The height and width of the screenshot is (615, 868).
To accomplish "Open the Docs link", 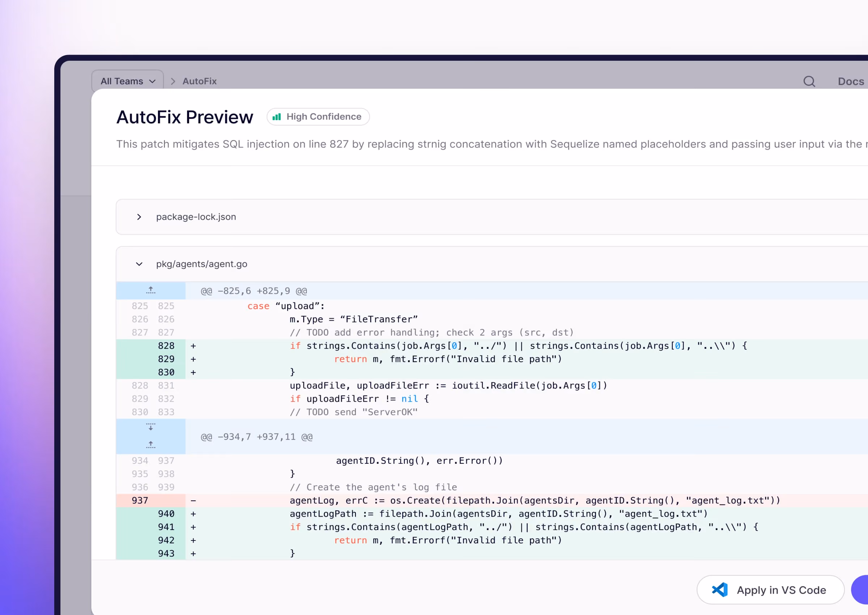I will 851,81.
